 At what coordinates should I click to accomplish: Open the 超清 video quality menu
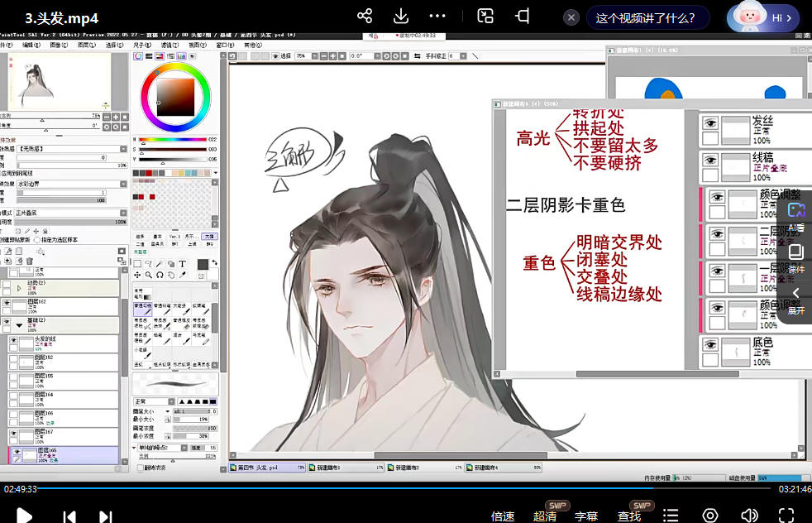(x=545, y=516)
